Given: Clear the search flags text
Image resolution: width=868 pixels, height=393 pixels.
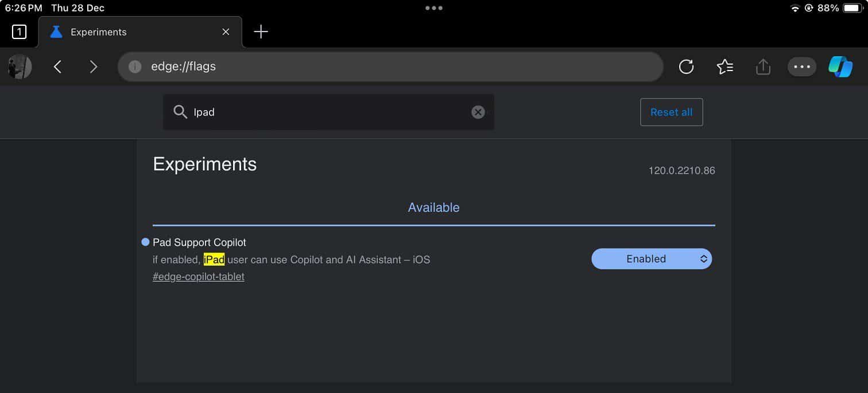Looking at the screenshot, I should click(478, 112).
